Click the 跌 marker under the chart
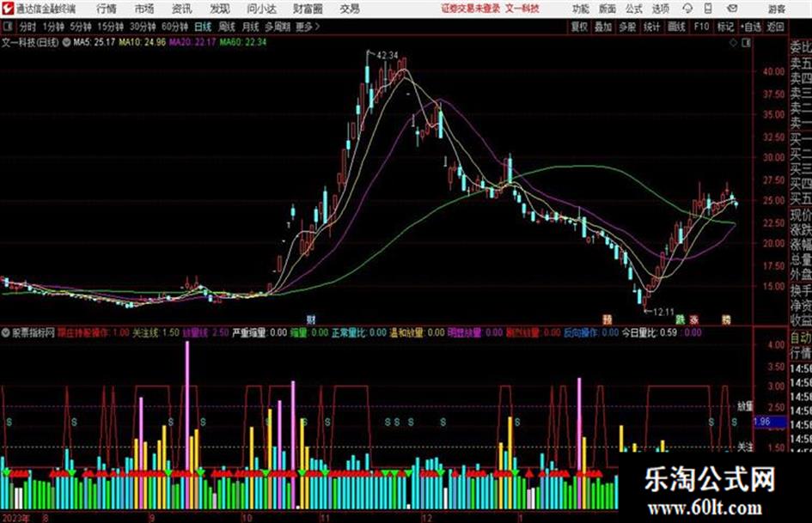Viewport: 812px width, 523px height. [680, 319]
